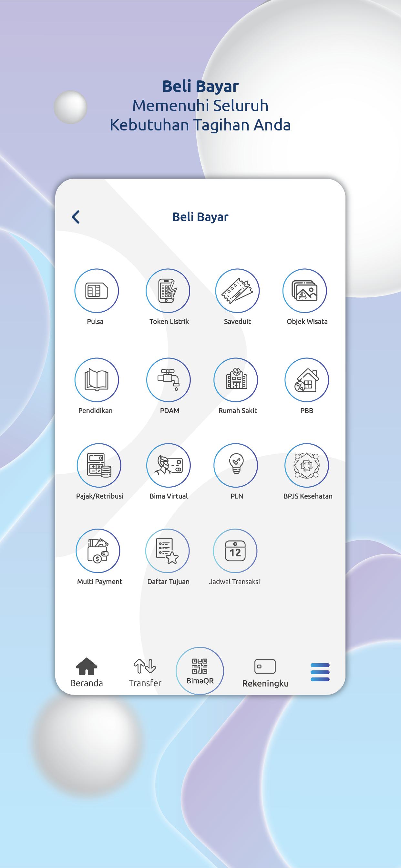
Task: Switch to the Transfer tab
Action: tap(145, 673)
